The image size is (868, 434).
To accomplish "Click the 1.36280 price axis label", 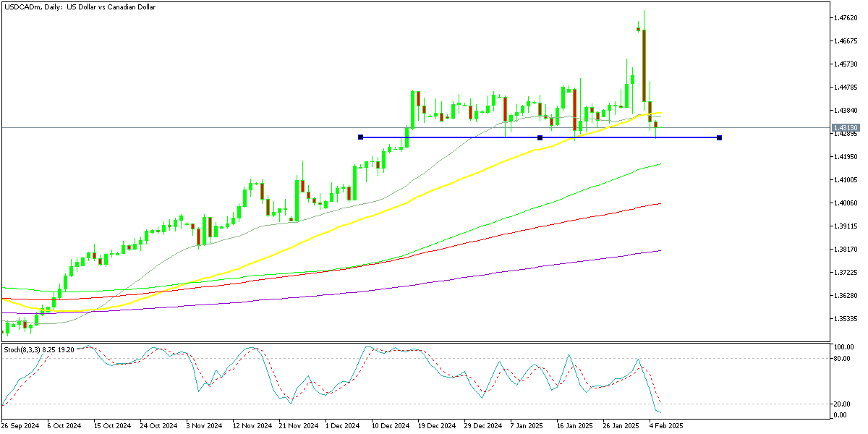I will (845, 295).
